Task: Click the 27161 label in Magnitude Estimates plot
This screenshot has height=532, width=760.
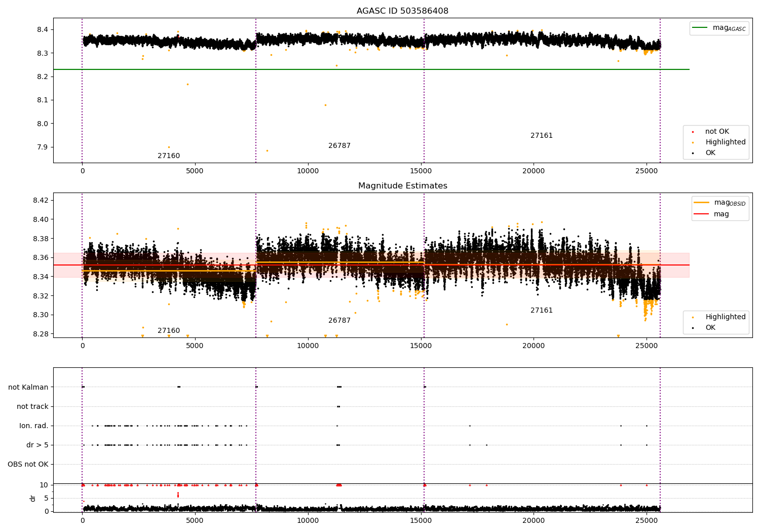Action: point(541,311)
